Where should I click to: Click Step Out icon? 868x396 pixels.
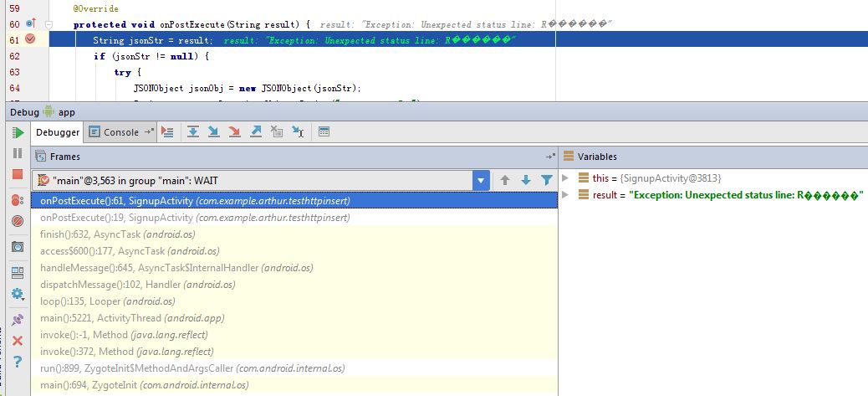[256, 131]
